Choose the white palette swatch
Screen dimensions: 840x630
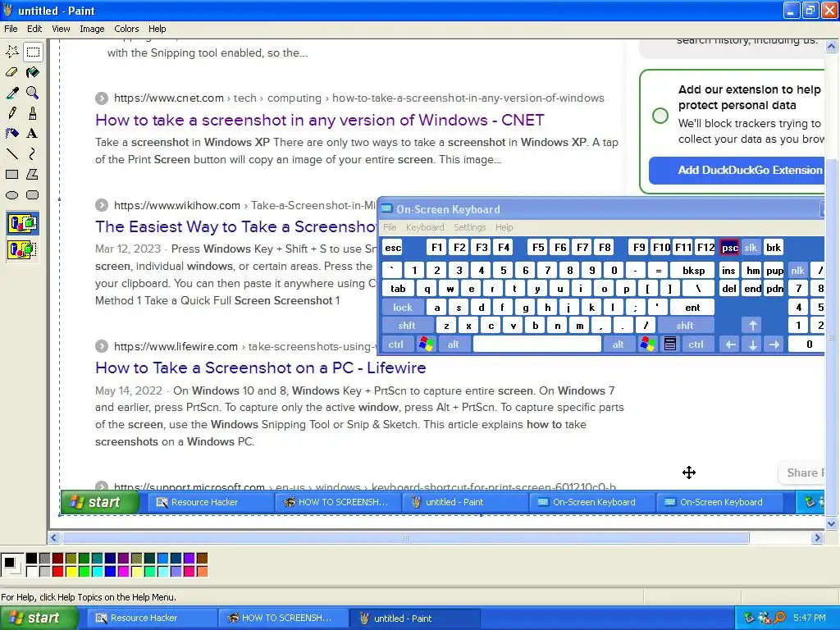32,572
